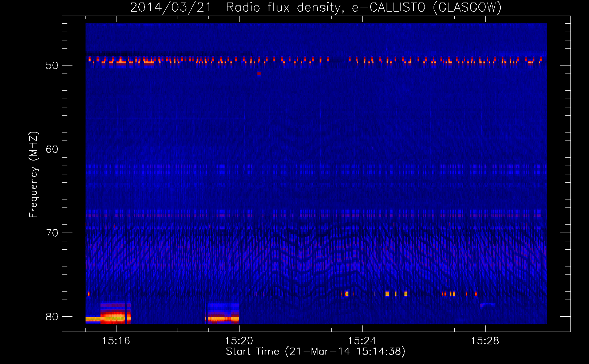The image size is (589, 364).
Task: Click the 70 frequency tick label
Action: click(52, 233)
